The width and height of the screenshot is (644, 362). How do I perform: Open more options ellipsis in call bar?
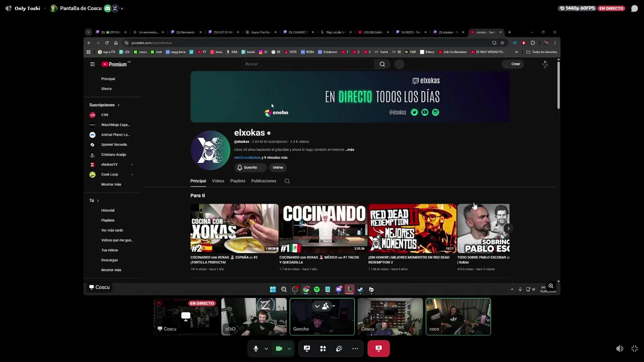click(355, 348)
